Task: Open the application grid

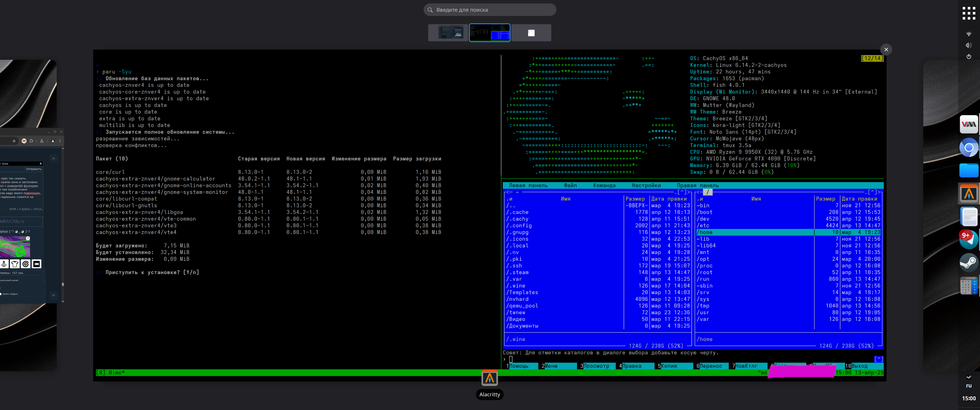Action: click(x=969, y=13)
